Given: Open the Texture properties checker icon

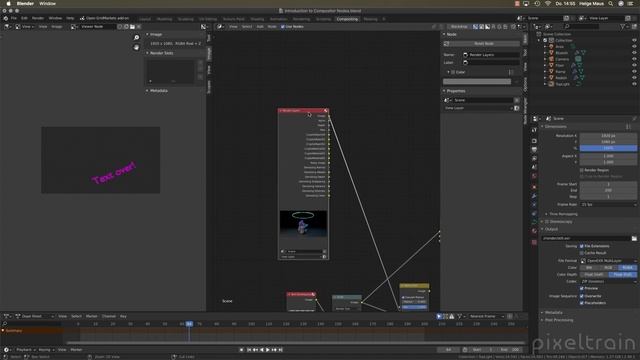Looking at the screenshot, I should [534, 242].
